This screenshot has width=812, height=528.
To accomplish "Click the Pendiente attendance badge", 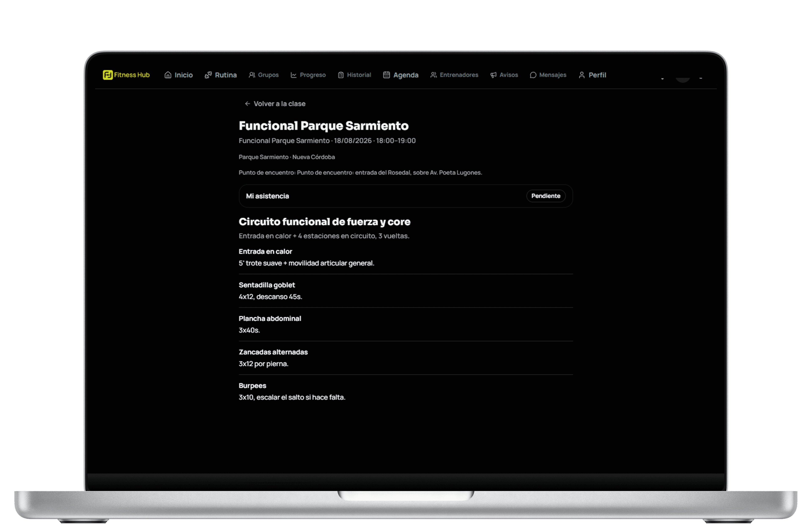I will click(x=546, y=196).
